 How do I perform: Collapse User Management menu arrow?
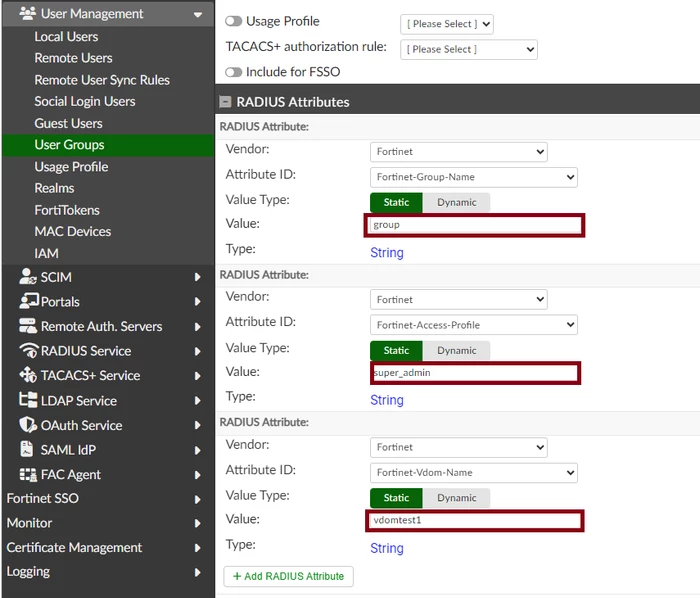pos(198,15)
